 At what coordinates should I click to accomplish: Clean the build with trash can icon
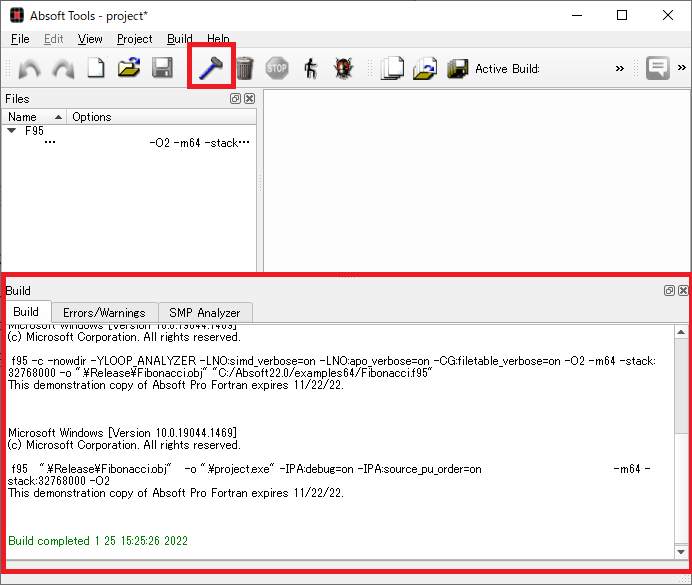pyautogui.click(x=244, y=68)
